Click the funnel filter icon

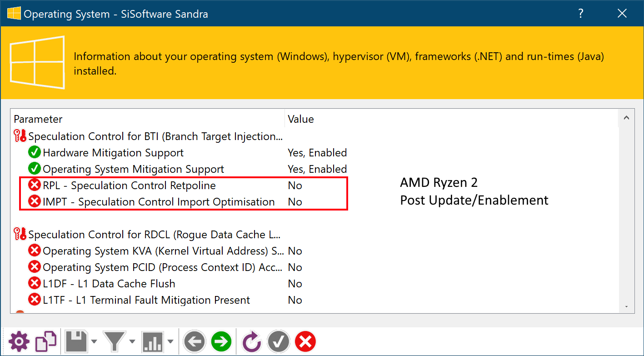pyautogui.click(x=115, y=341)
